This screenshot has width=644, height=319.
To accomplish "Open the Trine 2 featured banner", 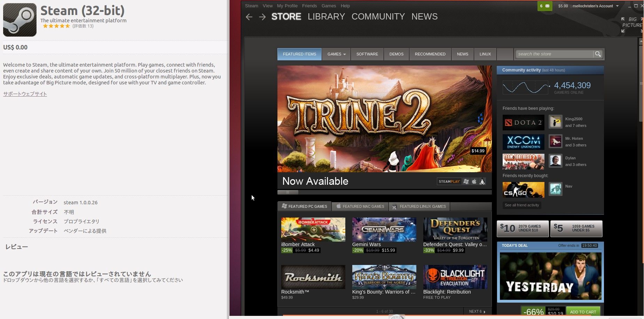I will pos(385,119).
